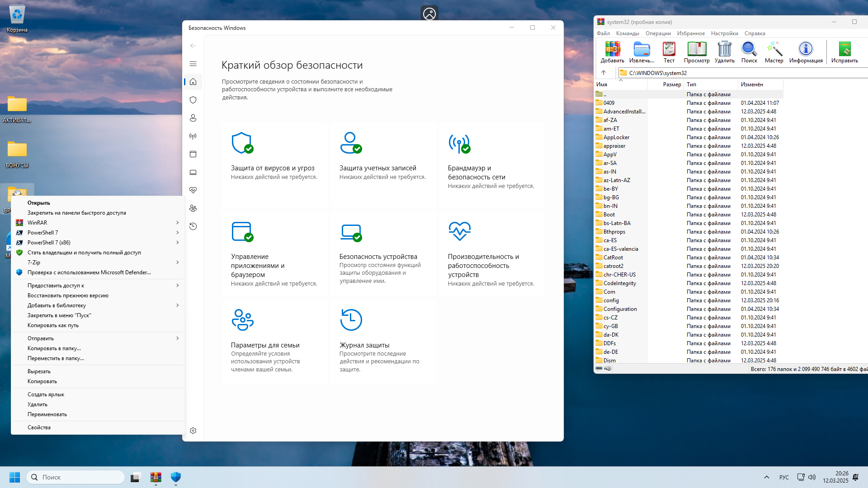This screenshot has height=488, width=868.
Task: Open the Operations menu in WinRAR
Action: click(x=658, y=33)
